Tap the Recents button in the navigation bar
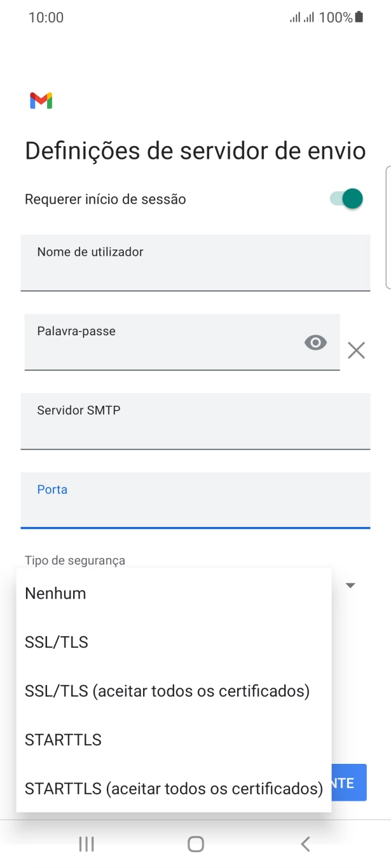Screen dimensions: 391x868 [x=86, y=844]
